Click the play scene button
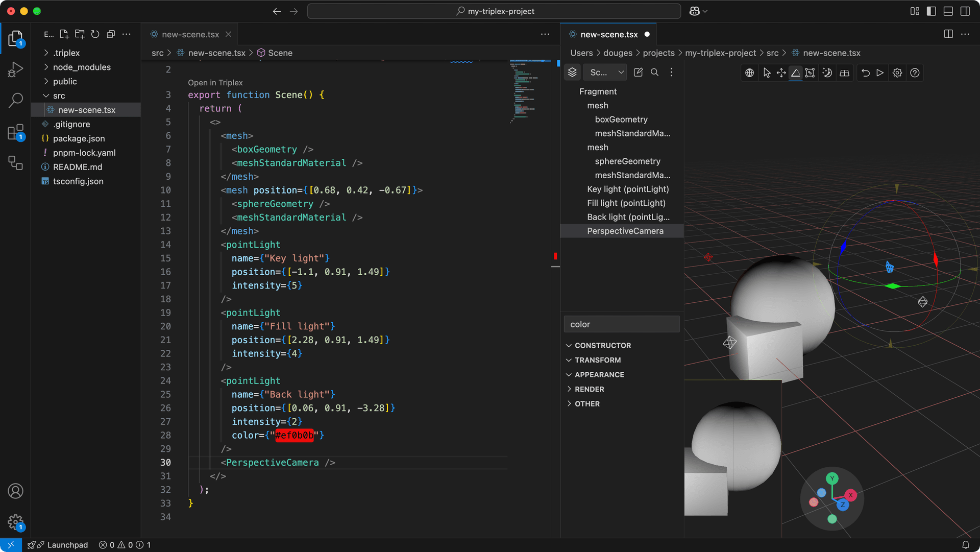This screenshot has width=980, height=552. (880, 73)
